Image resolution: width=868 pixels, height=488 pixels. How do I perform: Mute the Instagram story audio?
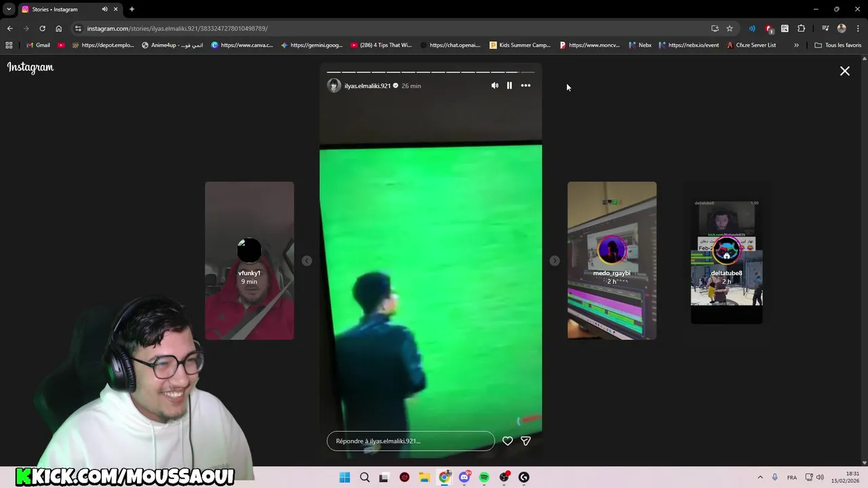click(x=494, y=85)
